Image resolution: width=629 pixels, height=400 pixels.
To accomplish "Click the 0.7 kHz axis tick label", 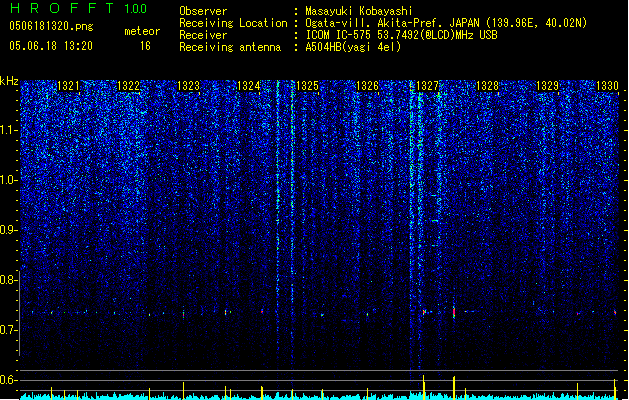I will (9, 330).
